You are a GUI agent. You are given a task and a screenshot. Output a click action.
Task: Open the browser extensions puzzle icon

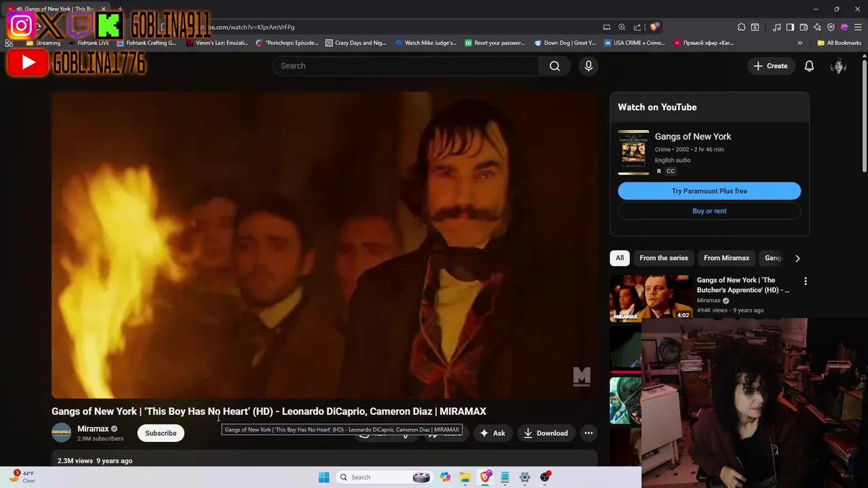coord(741,27)
